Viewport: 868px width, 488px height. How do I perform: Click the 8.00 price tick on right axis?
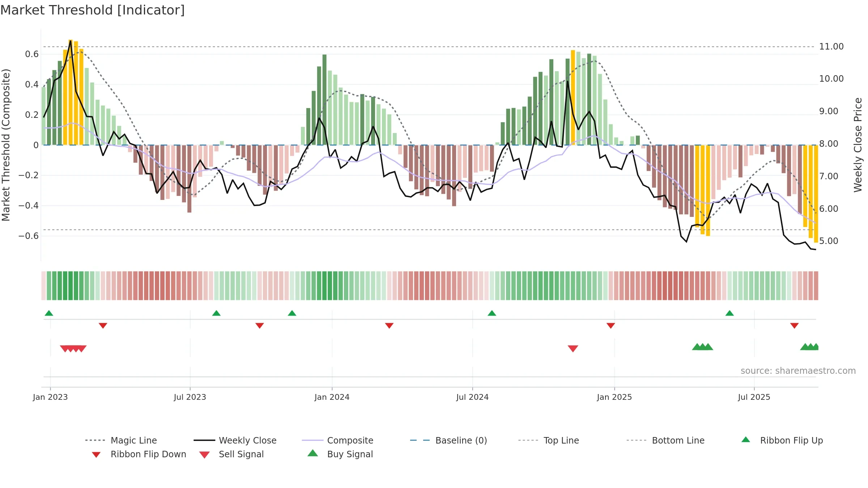click(x=829, y=144)
